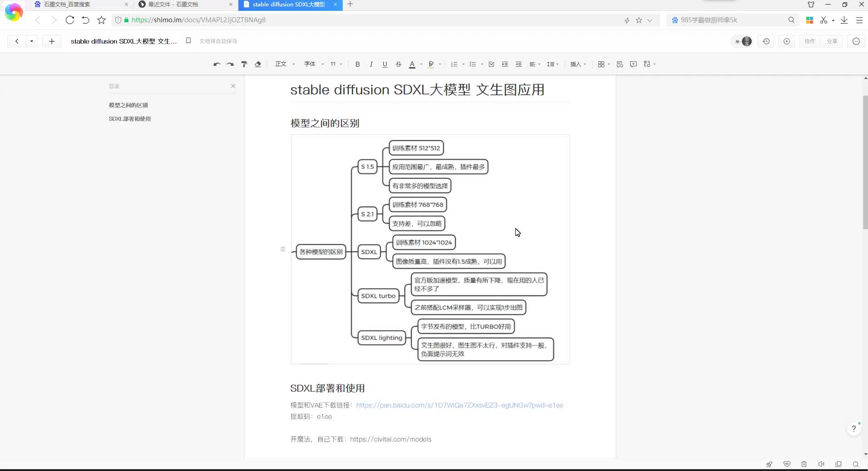Insert a bulleted list
Image resolution: width=868 pixels, height=471 pixels.
click(473, 64)
